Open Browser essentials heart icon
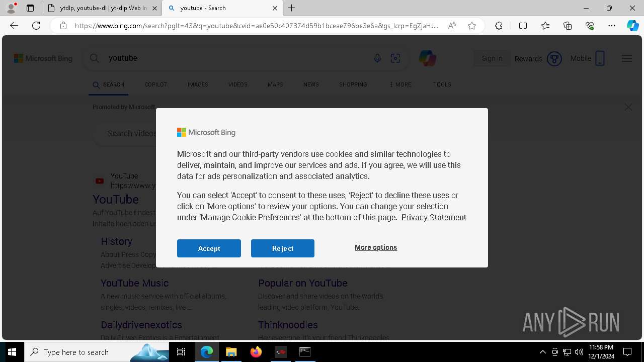Image resolution: width=644 pixels, height=362 pixels. [590, 26]
